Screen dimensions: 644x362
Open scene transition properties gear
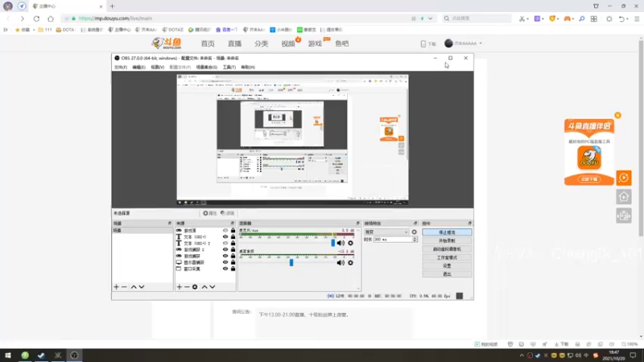click(414, 232)
